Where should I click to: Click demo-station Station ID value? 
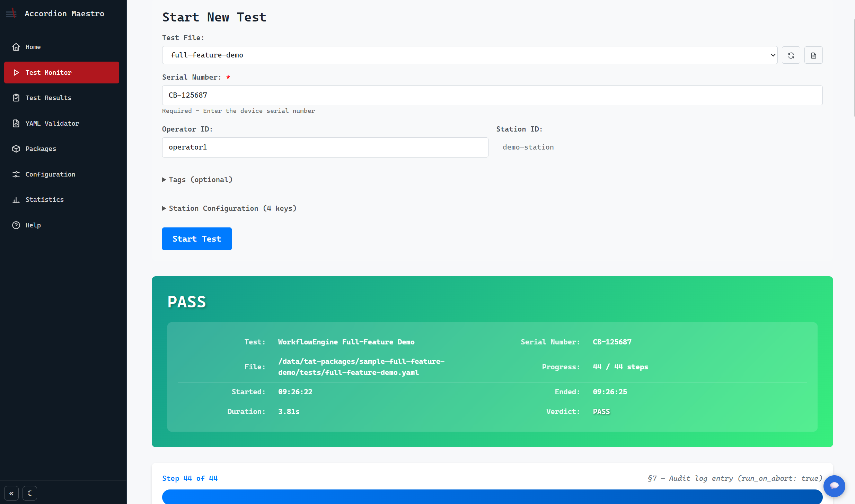point(528,147)
